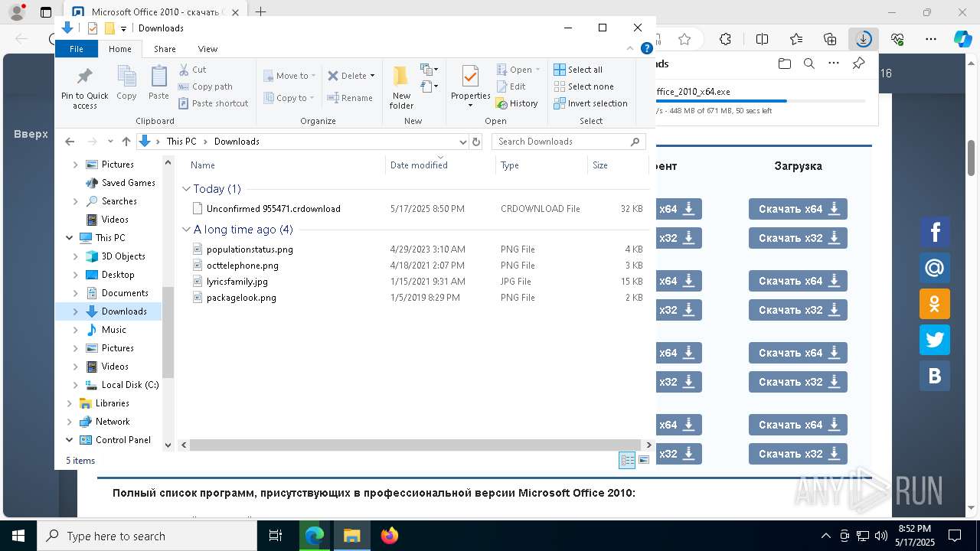The height and width of the screenshot is (551, 980).
Task: Open the address bar history dropdown
Action: click(462, 142)
